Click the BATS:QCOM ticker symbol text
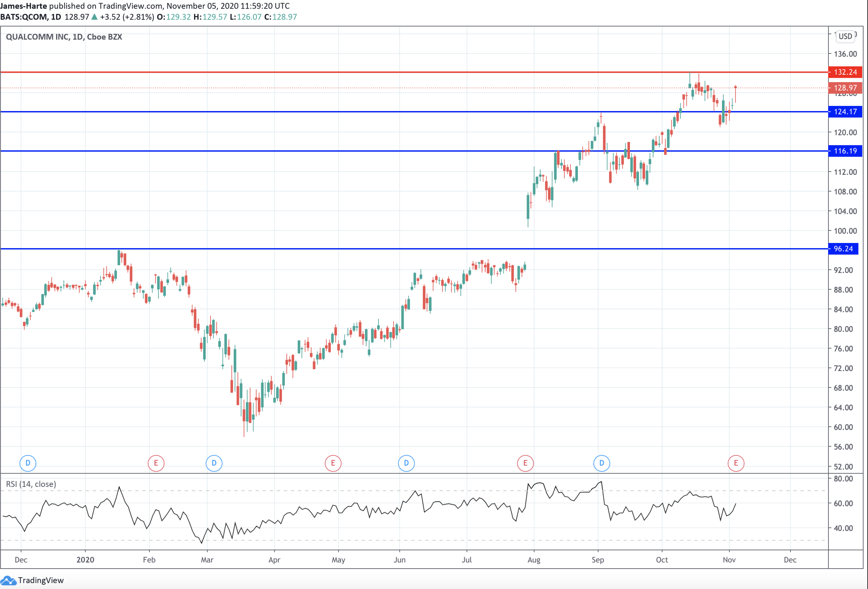 (x=24, y=17)
